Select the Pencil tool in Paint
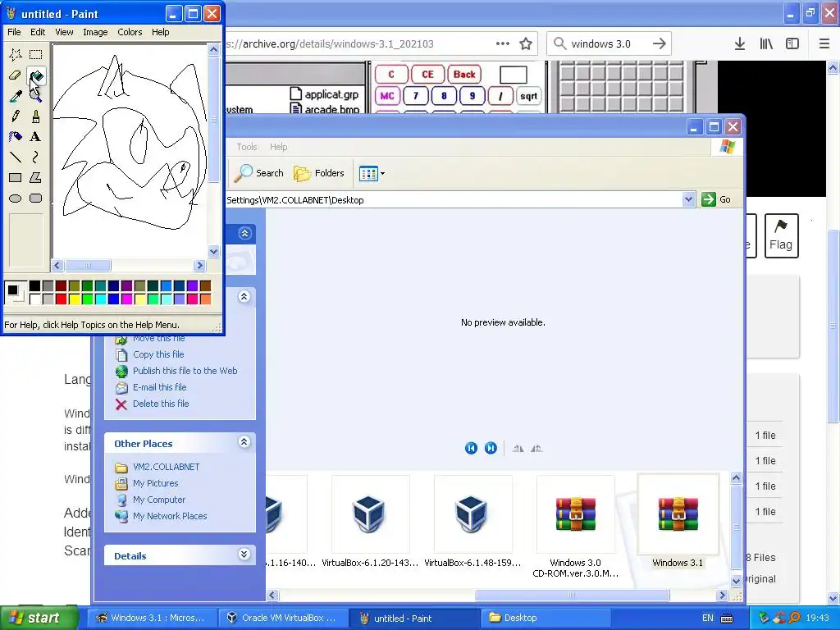 point(15,116)
